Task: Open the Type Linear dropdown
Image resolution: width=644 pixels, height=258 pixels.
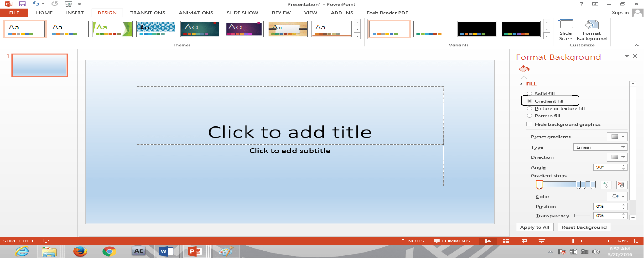Action: click(600, 147)
